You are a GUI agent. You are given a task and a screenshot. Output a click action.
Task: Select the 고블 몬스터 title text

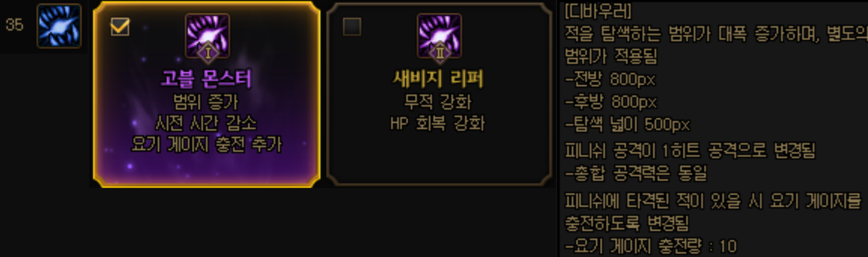[207, 79]
